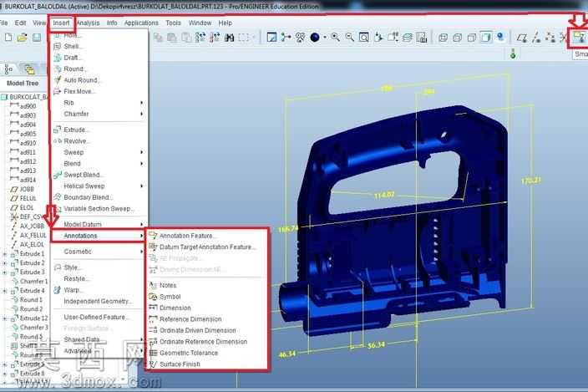Click the binoculars Find tool icon
The height and width of the screenshot is (392, 588).
pos(229,38)
